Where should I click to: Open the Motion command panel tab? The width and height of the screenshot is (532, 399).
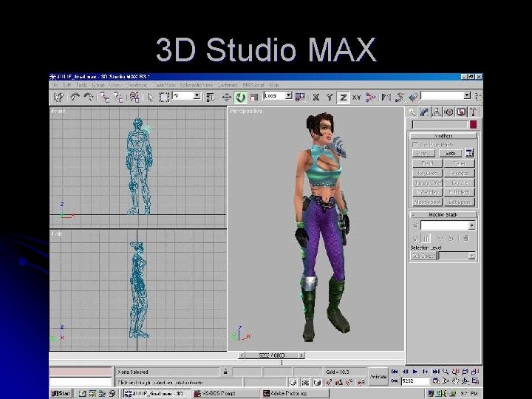tap(449, 112)
